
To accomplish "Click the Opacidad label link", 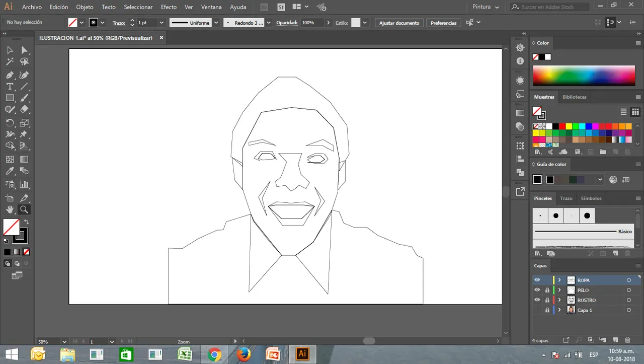I will click(x=287, y=23).
